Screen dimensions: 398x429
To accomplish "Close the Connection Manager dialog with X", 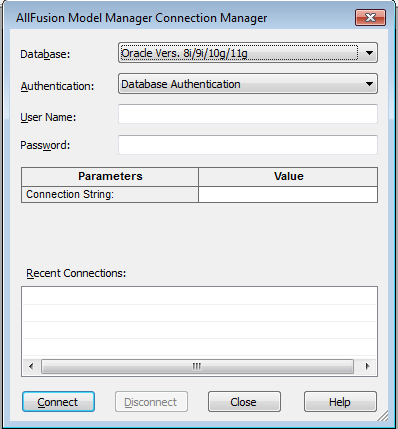I will pos(370,17).
